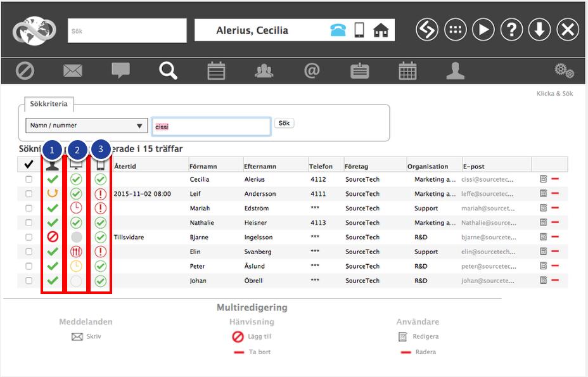Click the mobile phone icon beside Alerius, Cecilia

tap(359, 30)
